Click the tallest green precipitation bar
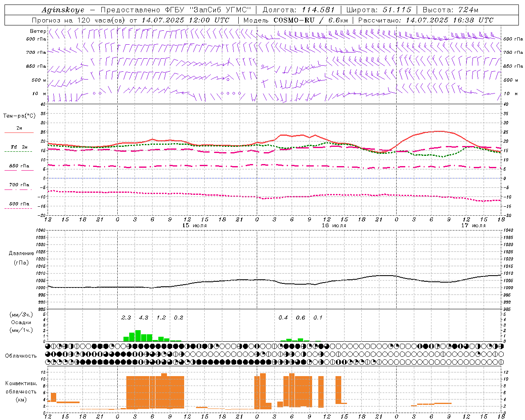Viewport: 525px width, 420px height. [x=138, y=336]
